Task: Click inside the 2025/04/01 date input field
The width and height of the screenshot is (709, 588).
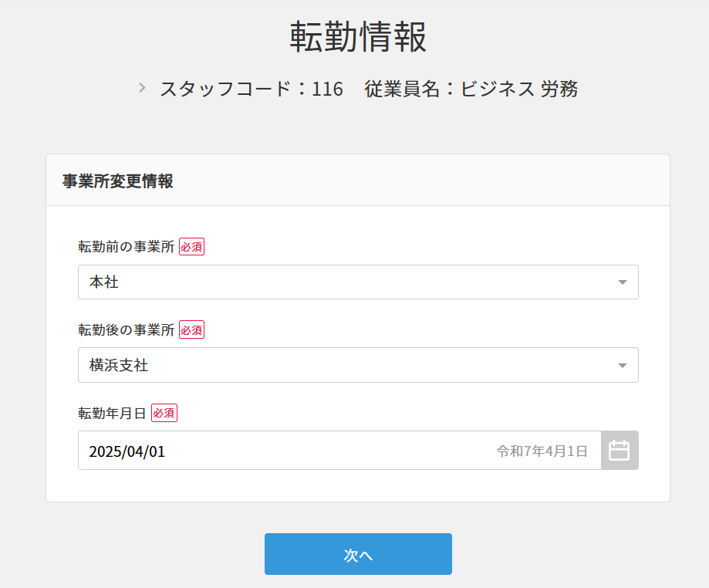Action: [231, 450]
